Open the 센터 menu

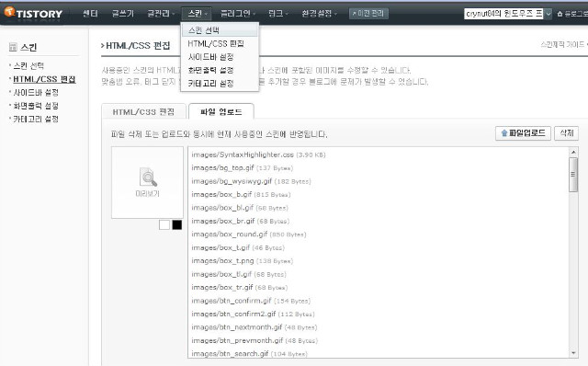[x=90, y=14]
